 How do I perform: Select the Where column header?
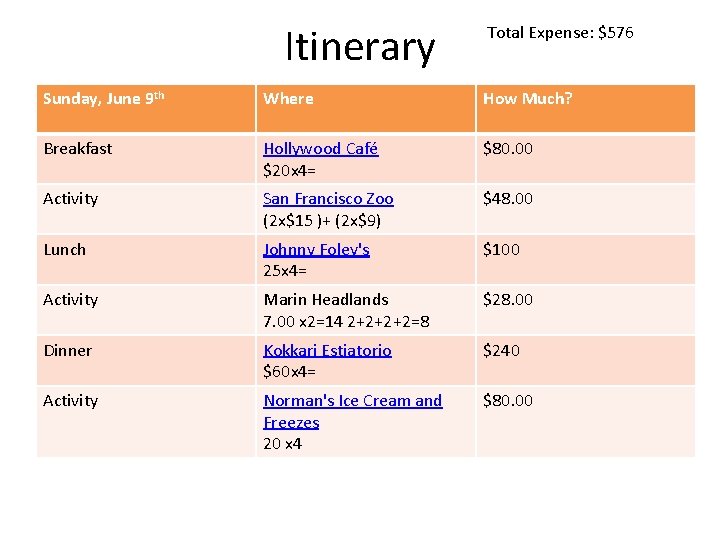(x=366, y=108)
